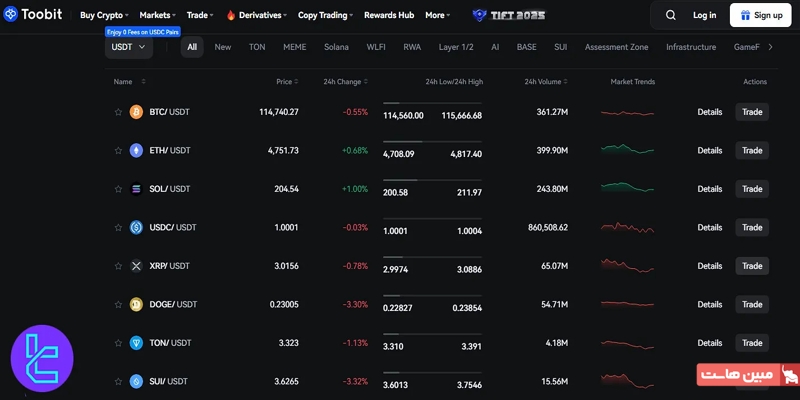
Task: Click the Sign up button
Action: pyautogui.click(x=761, y=15)
